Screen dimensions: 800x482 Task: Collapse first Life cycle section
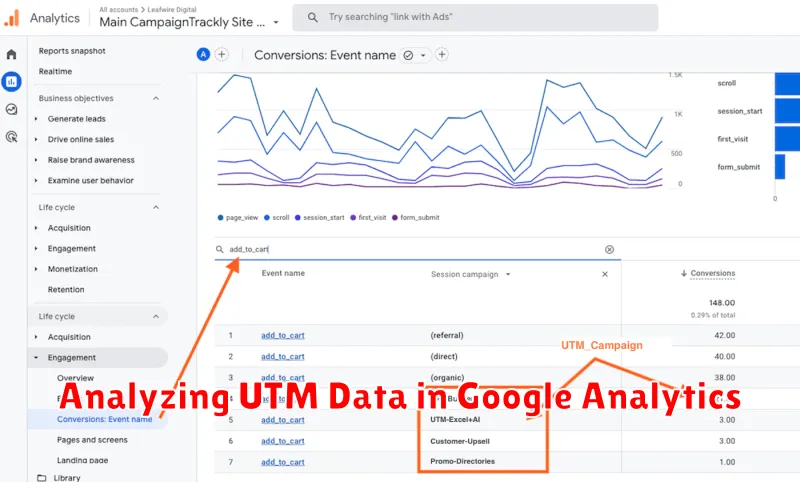[156, 208]
